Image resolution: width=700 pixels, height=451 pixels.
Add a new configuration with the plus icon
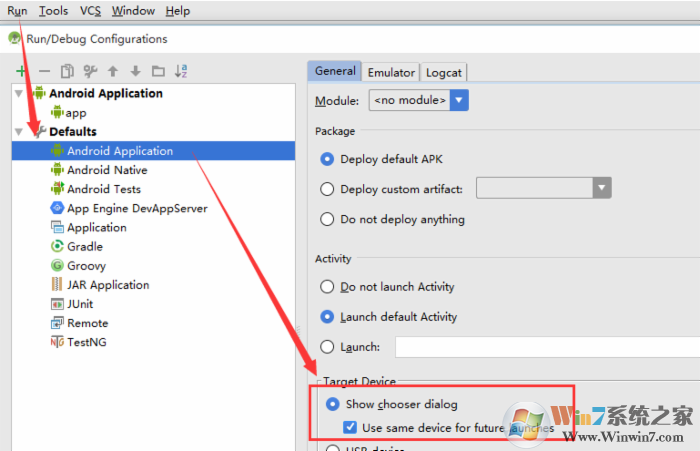(21, 71)
